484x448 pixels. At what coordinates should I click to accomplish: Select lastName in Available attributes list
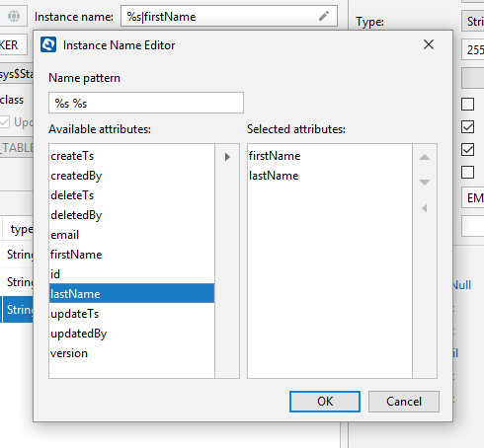click(131, 293)
